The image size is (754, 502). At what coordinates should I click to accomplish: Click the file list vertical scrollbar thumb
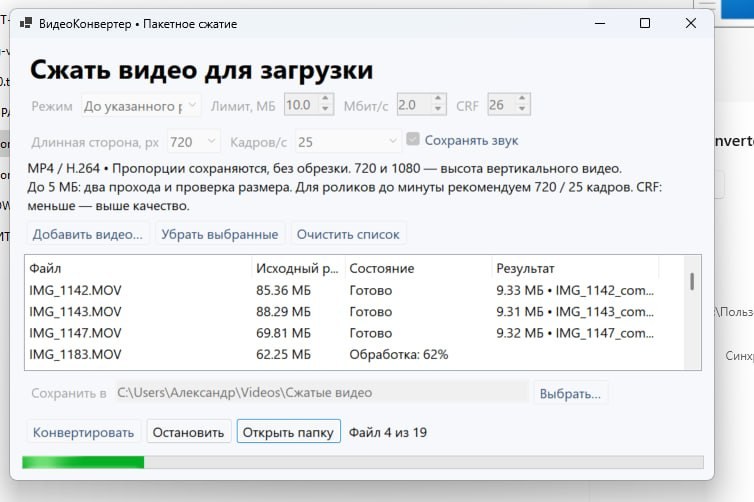[x=692, y=281]
